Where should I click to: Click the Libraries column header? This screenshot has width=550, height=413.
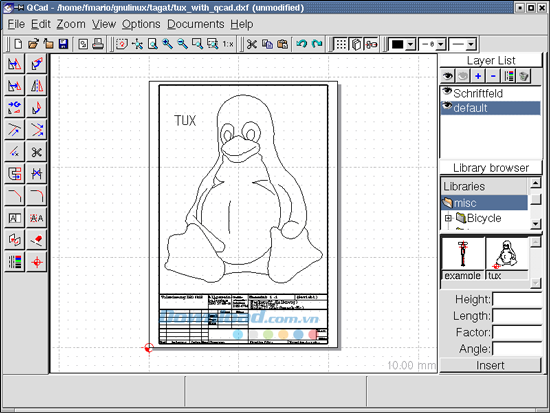tap(484, 186)
